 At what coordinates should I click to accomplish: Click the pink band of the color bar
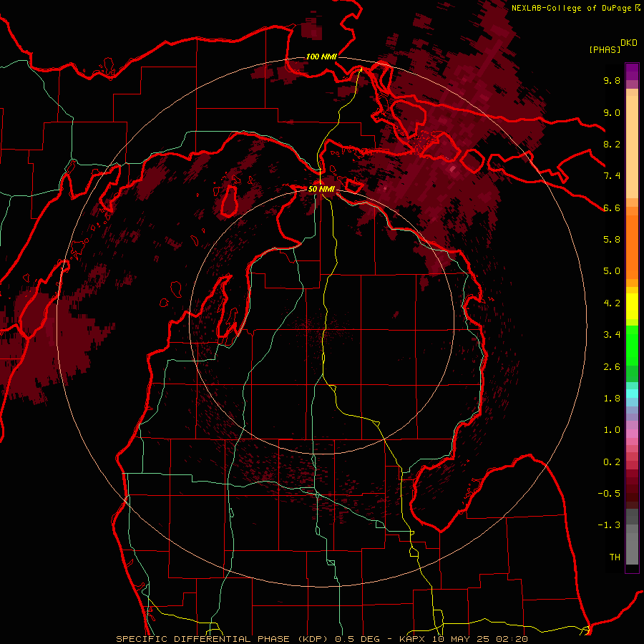pyautogui.click(x=632, y=434)
